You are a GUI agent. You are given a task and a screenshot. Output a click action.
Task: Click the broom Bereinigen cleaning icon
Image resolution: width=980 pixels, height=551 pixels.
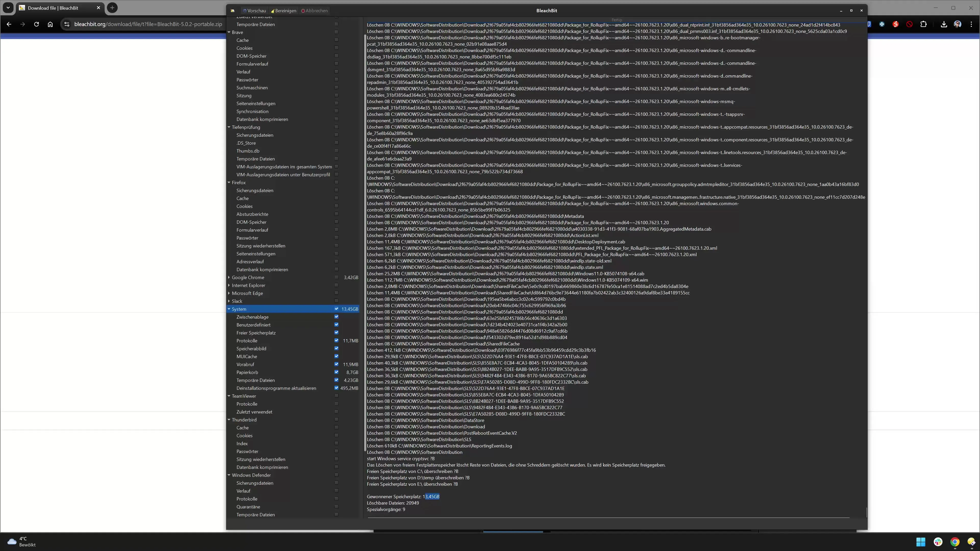pyautogui.click(x=283, y=11)
